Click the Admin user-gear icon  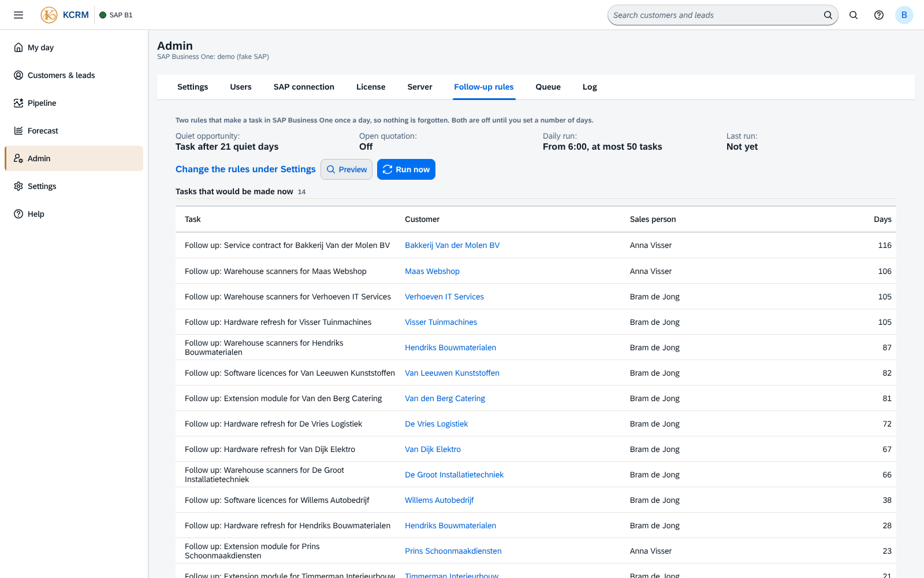coord(18,158)
